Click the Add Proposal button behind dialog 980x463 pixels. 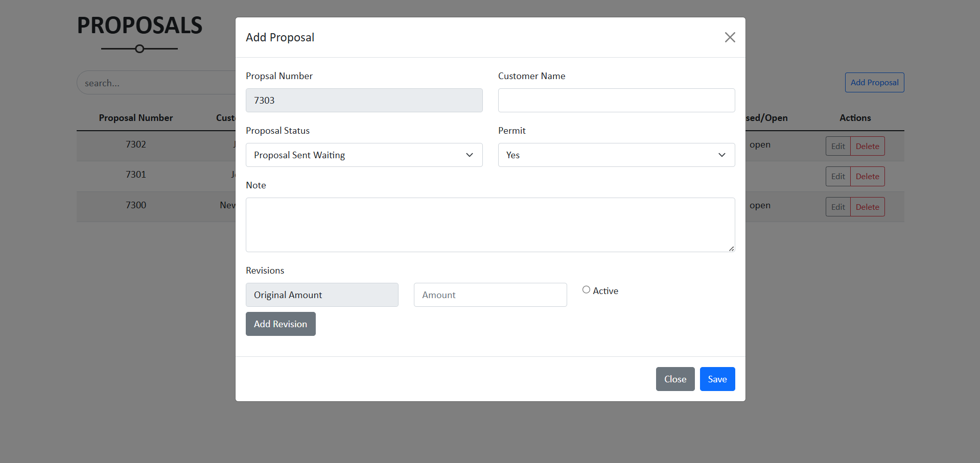point(874,83)
